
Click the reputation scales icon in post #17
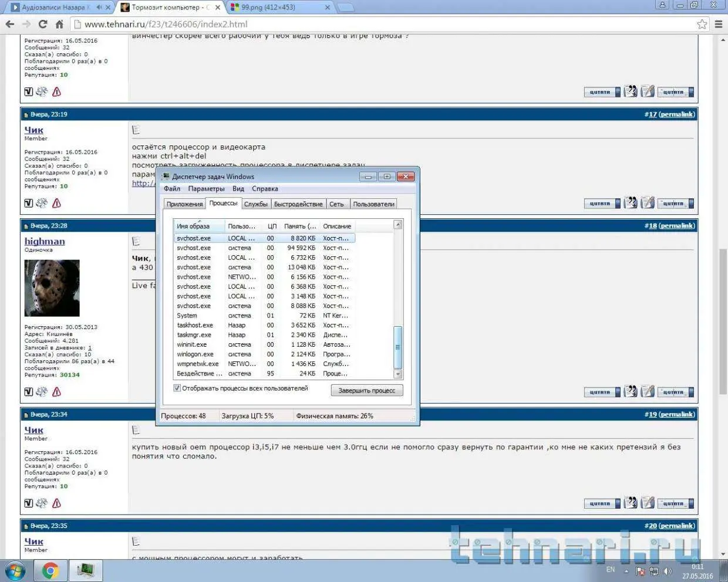click(42, 203)
